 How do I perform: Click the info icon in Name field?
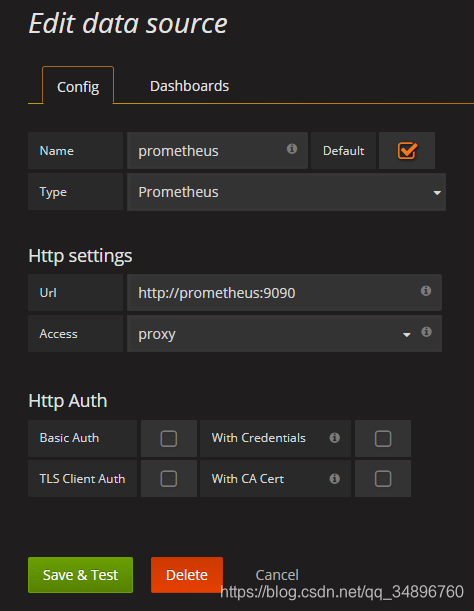(292, 149)
